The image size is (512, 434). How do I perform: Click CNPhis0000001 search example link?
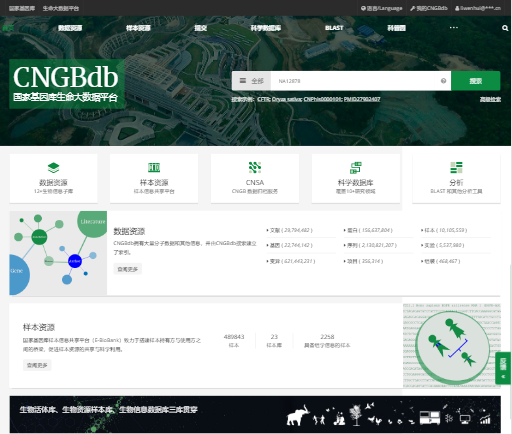point(323,99)
